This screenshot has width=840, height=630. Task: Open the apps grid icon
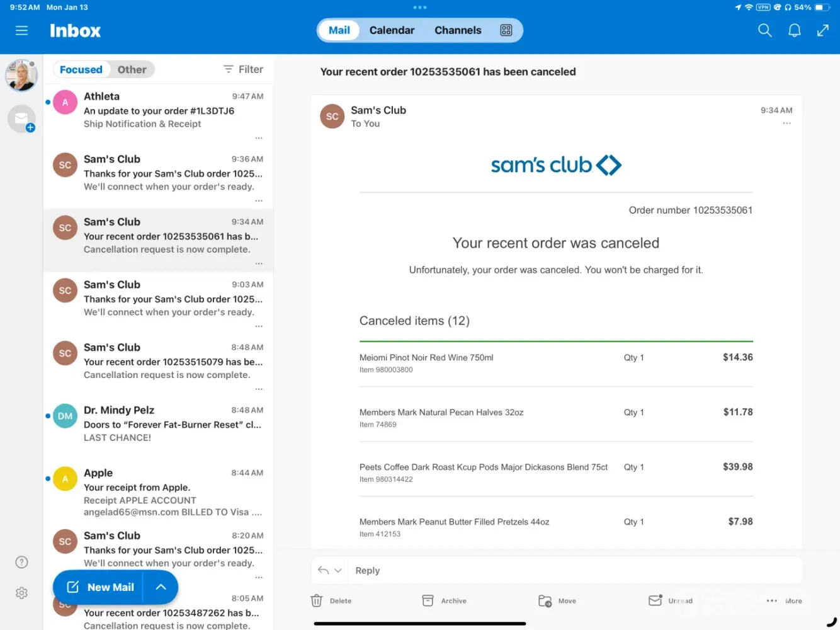click(x=506, y=30)
